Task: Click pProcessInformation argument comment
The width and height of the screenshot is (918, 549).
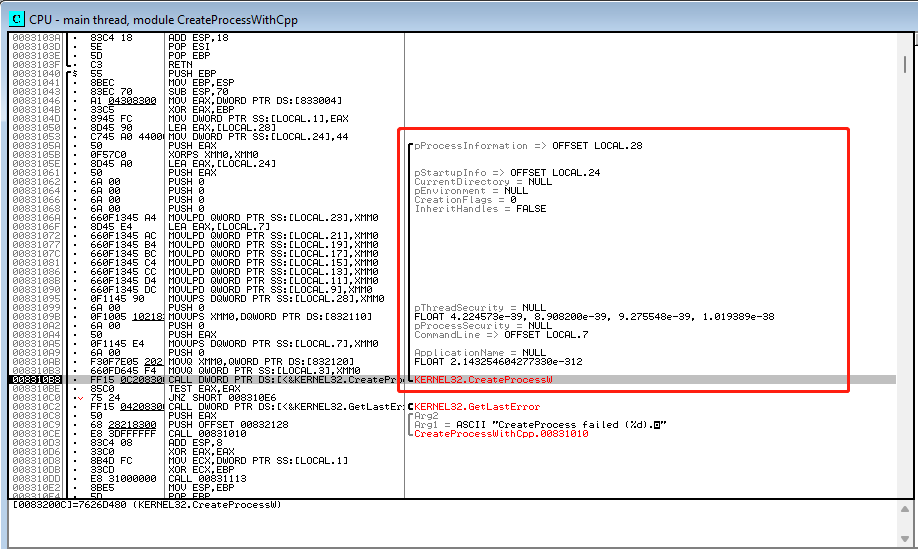Action: (x=528, y=146)
